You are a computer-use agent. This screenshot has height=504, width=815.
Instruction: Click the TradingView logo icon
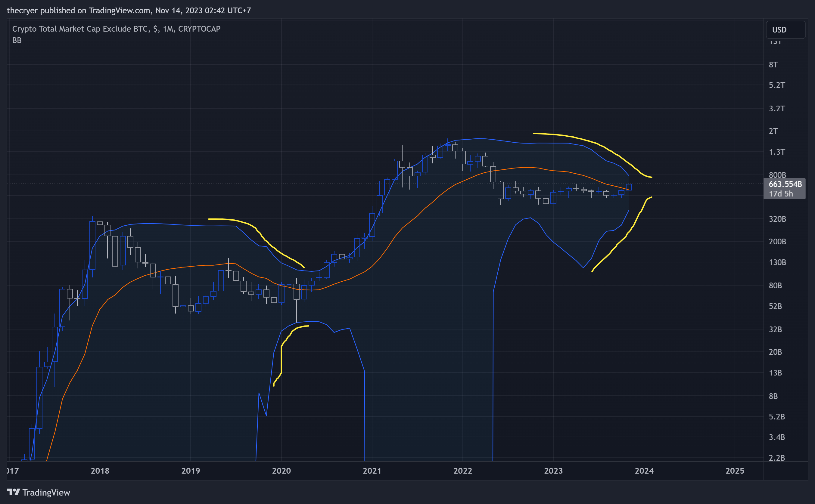click(14, 492)
